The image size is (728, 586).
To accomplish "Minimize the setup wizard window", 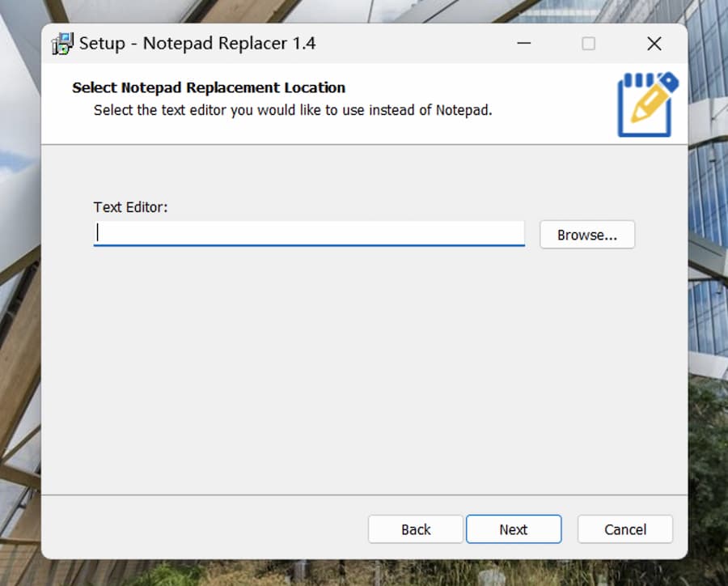I will pos(523,44).
